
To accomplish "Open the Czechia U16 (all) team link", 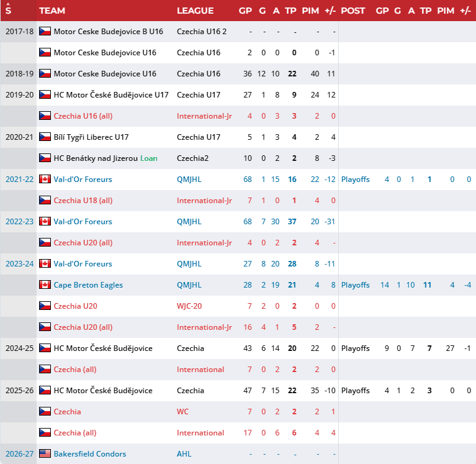I will pyautogui.click(x=83, y=116).
